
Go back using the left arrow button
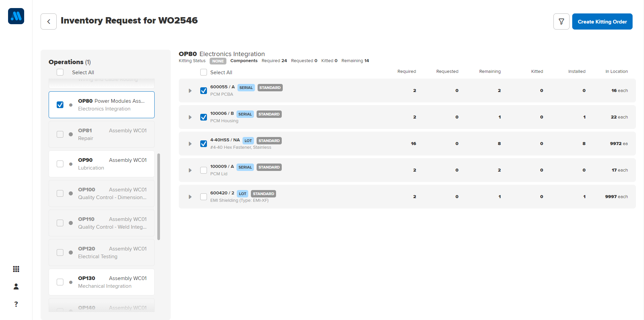49,21
